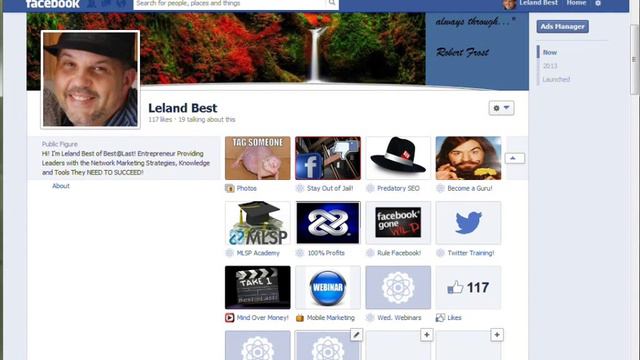Open the 117 likes thumbs-up tile
This screenshot has width=640, height=360.
pyautogui.click(x=468, y=287)
